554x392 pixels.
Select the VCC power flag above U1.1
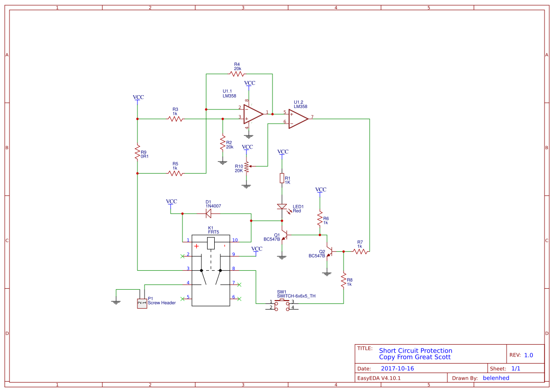(x=249, y=85)
